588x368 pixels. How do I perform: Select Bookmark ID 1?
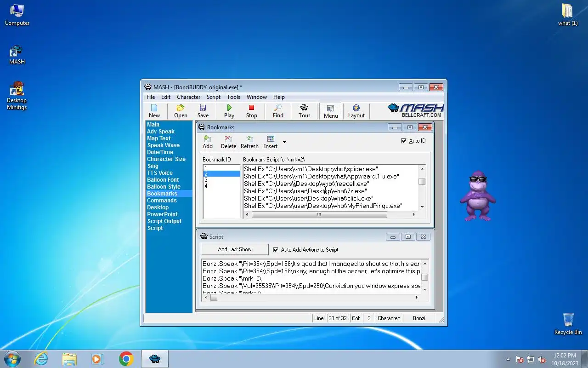click(x=221, y=168)
